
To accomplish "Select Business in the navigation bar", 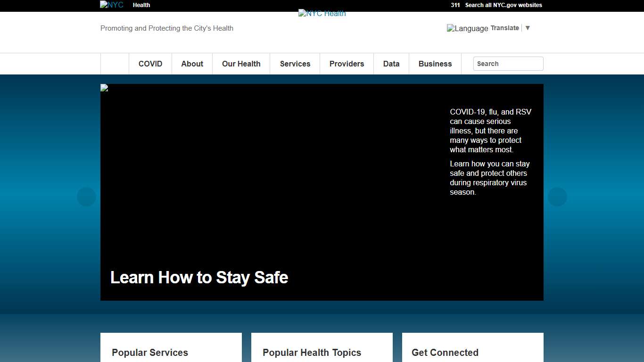I will [x=435, y=64].
